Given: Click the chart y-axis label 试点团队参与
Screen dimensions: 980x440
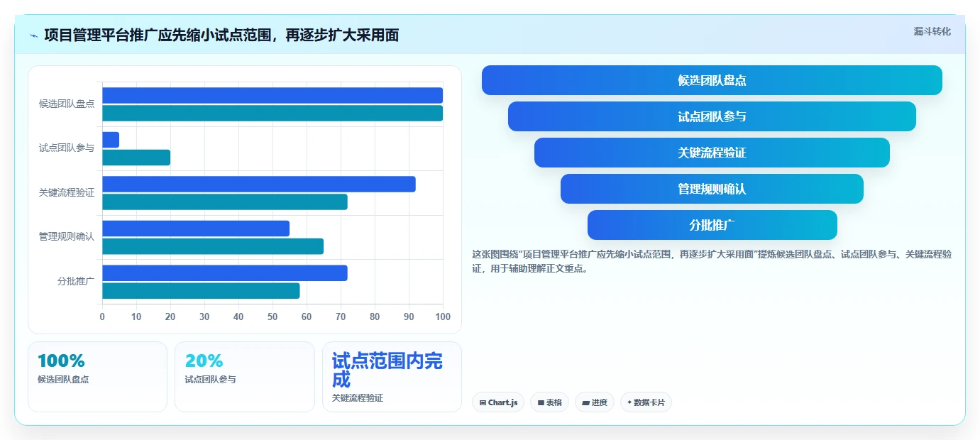Looking at the screenshot, I should coord(67,148).
